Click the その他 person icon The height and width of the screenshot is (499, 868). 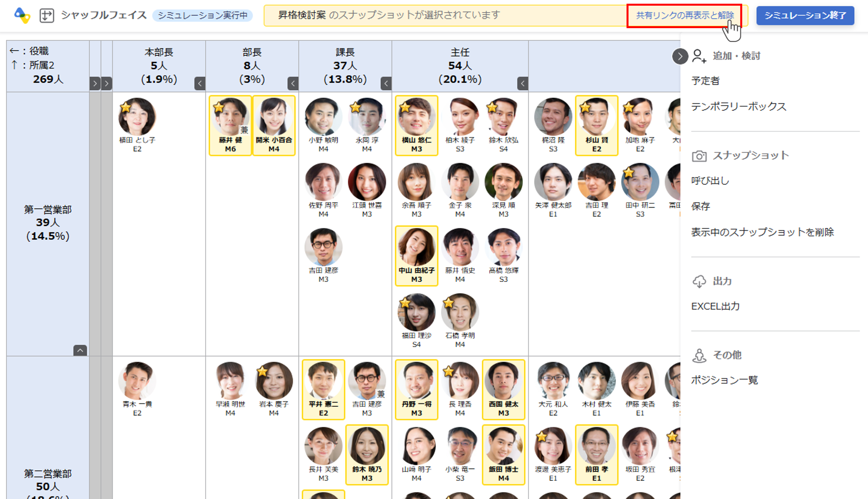[699, 355]
